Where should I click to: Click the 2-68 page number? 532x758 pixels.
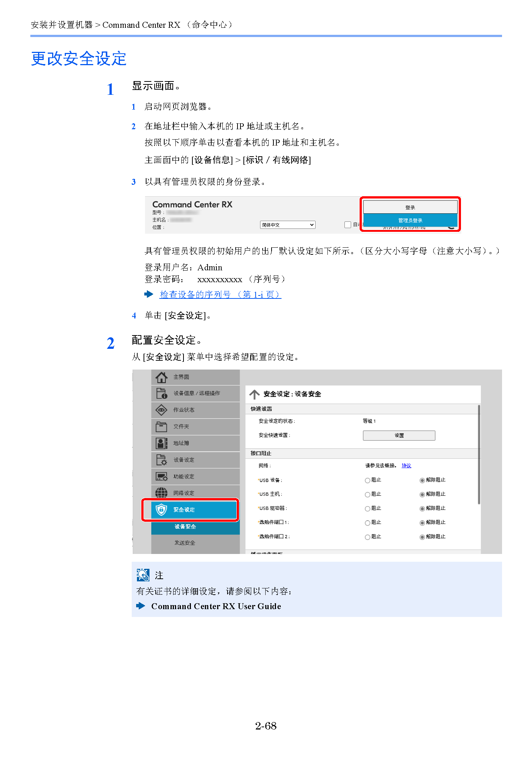pyautogui.click(x=266, y=726)
